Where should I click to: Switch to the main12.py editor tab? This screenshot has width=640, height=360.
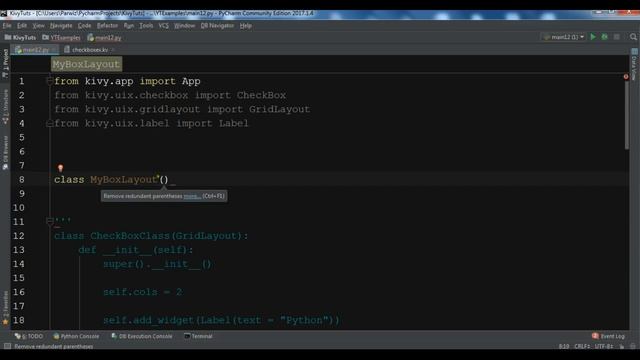35,50
